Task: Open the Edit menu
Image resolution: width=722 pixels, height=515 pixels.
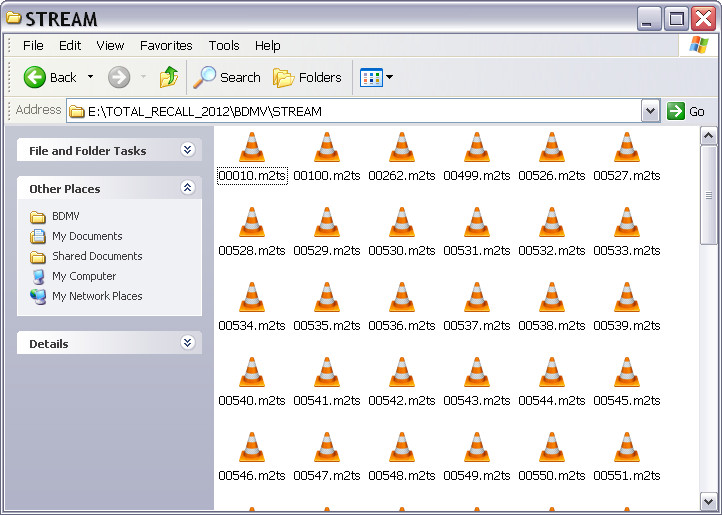Action: pyautogui.click(x=70, y=46)
